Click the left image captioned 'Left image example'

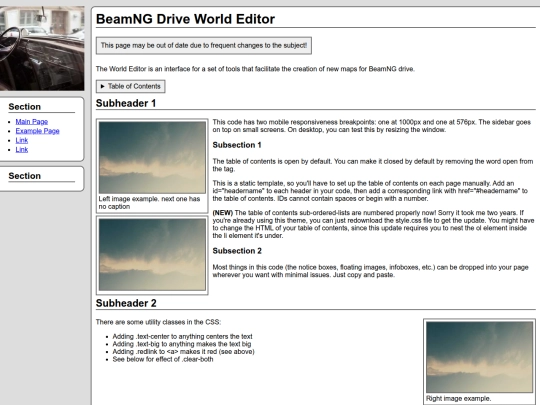[x=152, y=157]
